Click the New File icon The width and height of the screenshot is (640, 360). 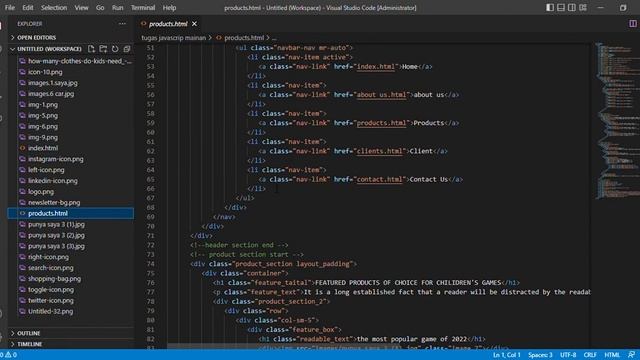tap(91, 49)
